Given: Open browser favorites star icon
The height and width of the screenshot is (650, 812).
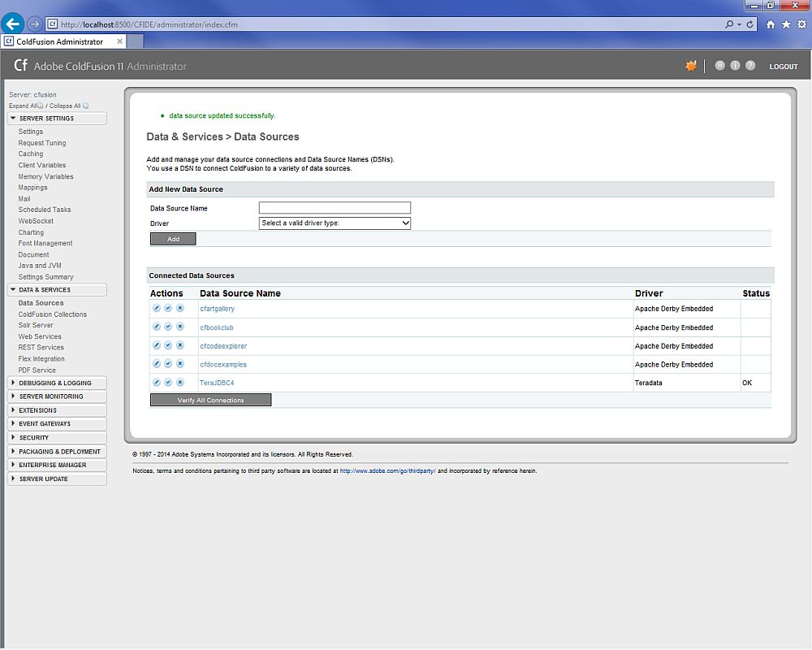Looking at the screenshot, I should (x=786, y=24).
